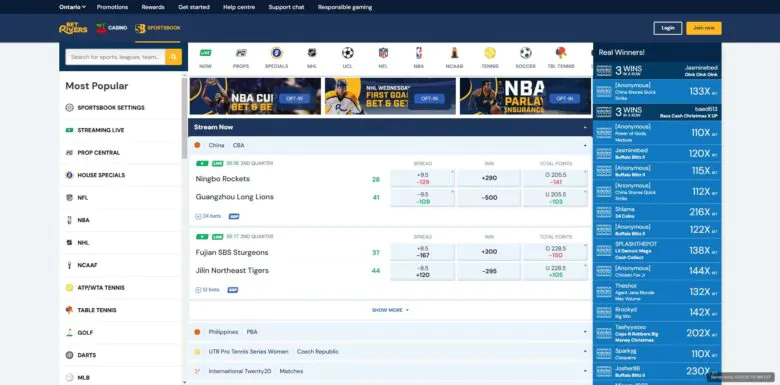Click the Login button
Image resolution: width=780 pixels, height=385 pixels.
coord(668,28)
